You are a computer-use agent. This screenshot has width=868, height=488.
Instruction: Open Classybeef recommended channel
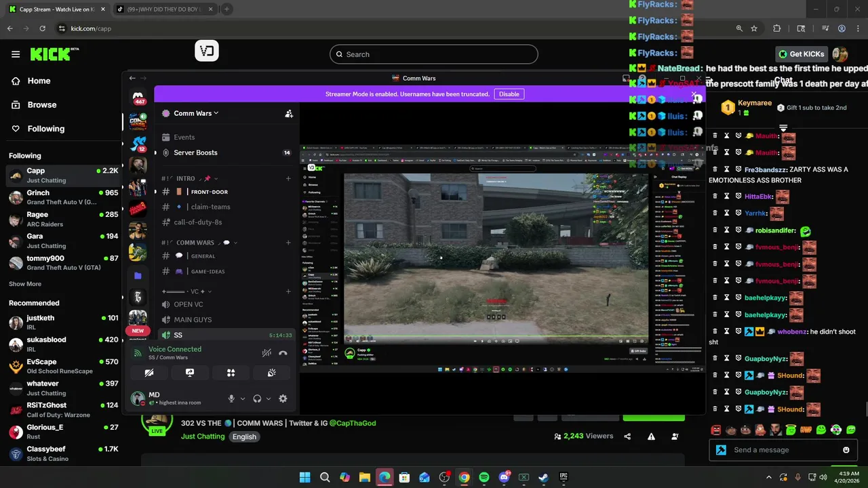62,454
